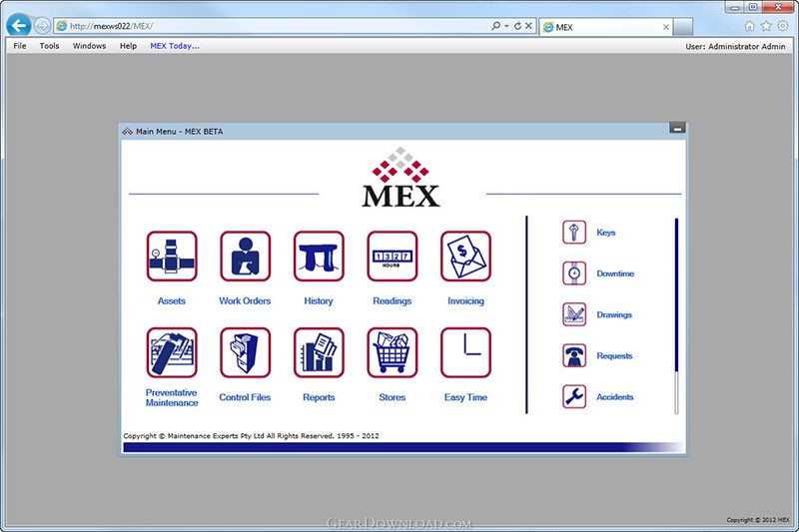This screenshot has width=799, height=532.
Task: Click the Maintenance Experts copyright notice text
Action: click(251, 436)
